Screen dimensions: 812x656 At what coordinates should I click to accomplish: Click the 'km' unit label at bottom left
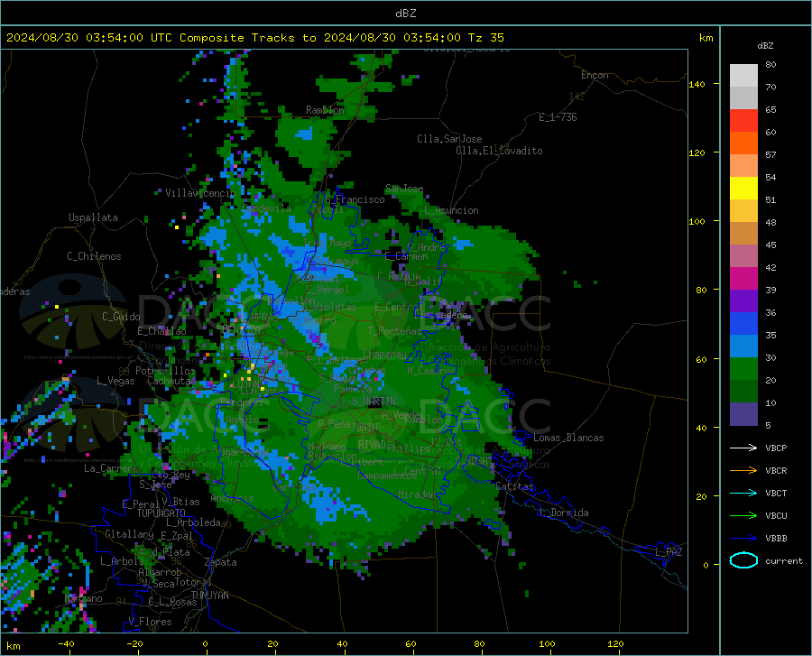(x=13, y=646)
